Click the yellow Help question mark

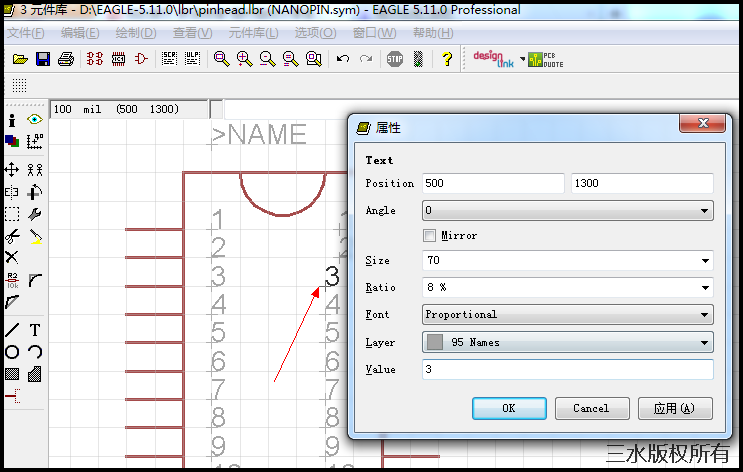(x=447, y=59)
